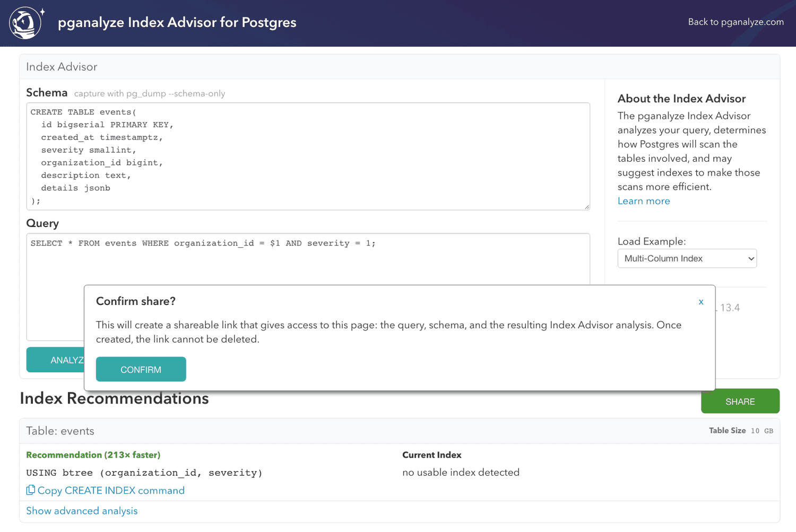Click the green SHARE button
The width and height of the screenshot is (796, 532).
(x=740, y=401)
